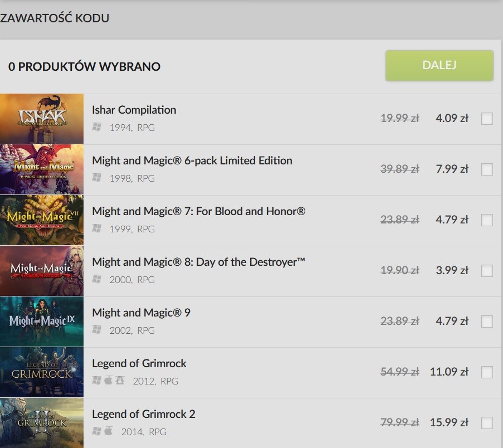Open the Might and Magic 7 title link

pyautogui.click(x=198, y=212)
